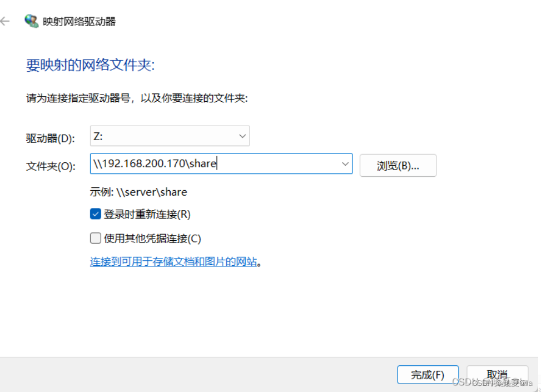Viewport: 541px width, 392px height.
Task: Open the drive letter Z: dropdown
Action: [x=170, y=136]
